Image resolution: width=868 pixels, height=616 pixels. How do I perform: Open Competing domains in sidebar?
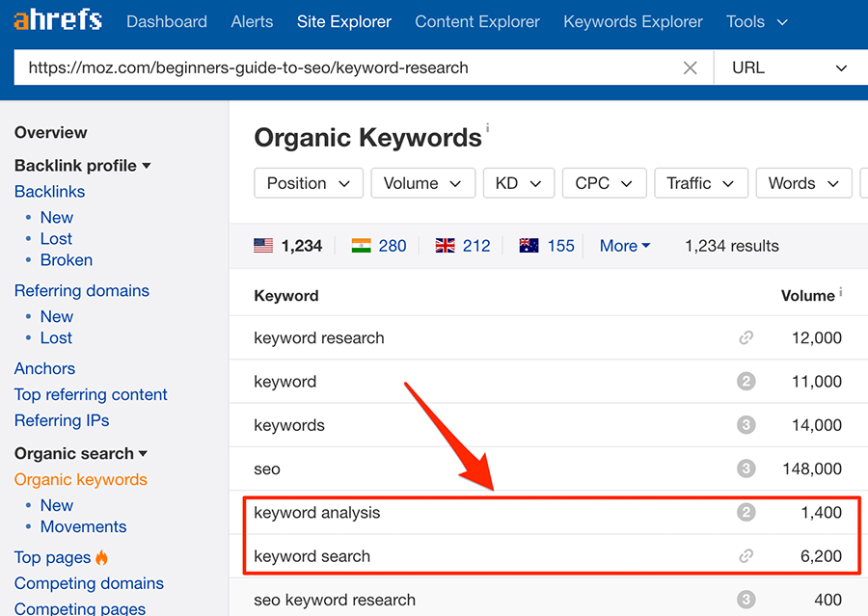pyautogui.click(x=89, y=583)
